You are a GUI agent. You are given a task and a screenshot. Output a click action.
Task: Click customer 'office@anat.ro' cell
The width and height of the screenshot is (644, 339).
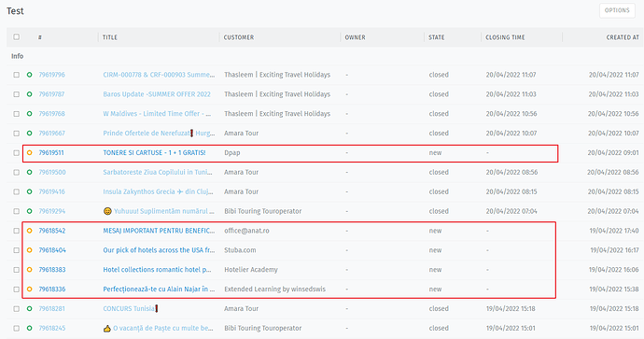click(246, 231)
